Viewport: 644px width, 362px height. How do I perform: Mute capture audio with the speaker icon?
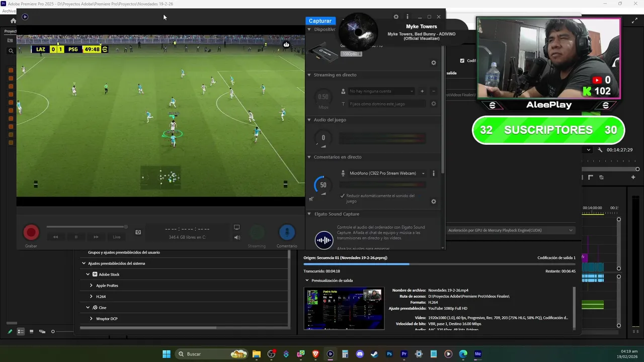click(x=237, y=237)
